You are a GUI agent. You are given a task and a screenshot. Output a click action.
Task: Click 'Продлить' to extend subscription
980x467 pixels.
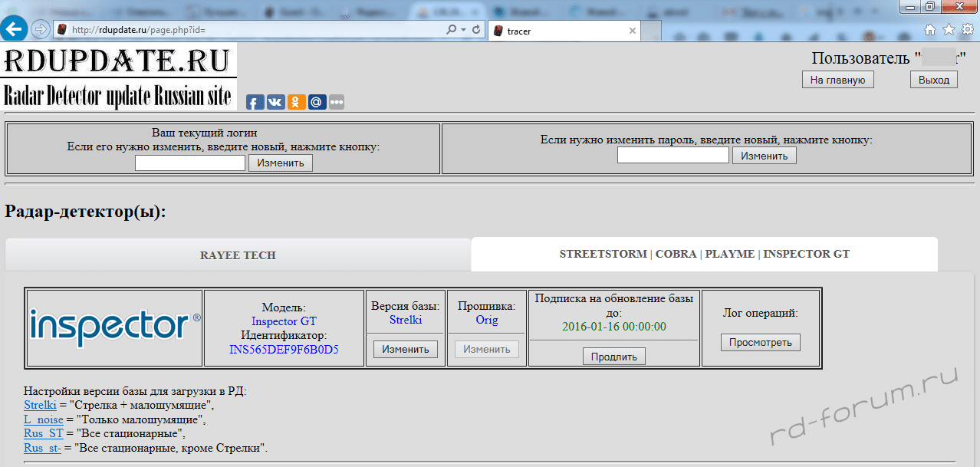(x=613, y=357)
